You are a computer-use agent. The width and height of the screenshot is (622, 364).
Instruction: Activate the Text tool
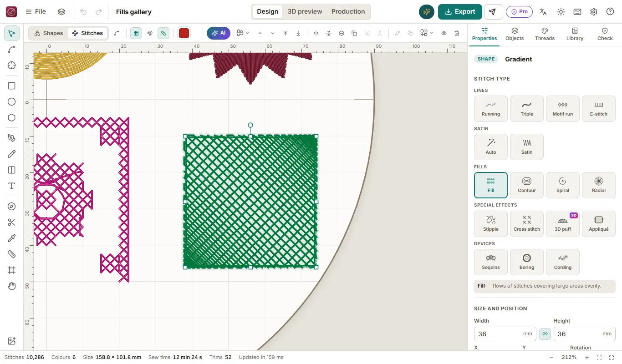click(x=12, y=186)
